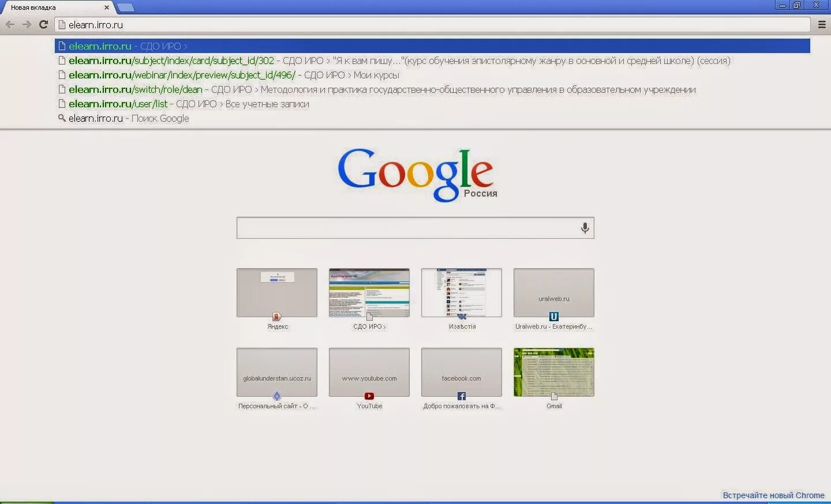Click the Yandex favicon under the first tile
Viewport: 831px width, 504px height.
277,317
